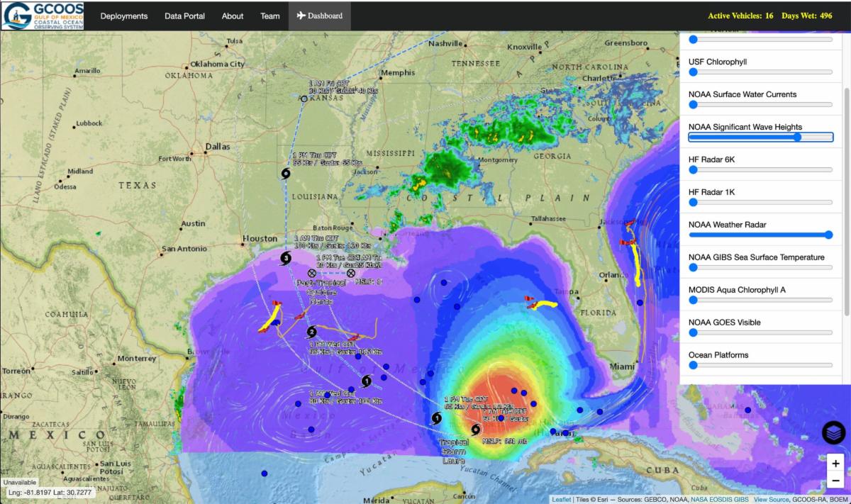The width and height of the screenshot is (851, 504).
Task: Go to the Data Portal page
Action: pyautogui.click(x=184, y=16)
